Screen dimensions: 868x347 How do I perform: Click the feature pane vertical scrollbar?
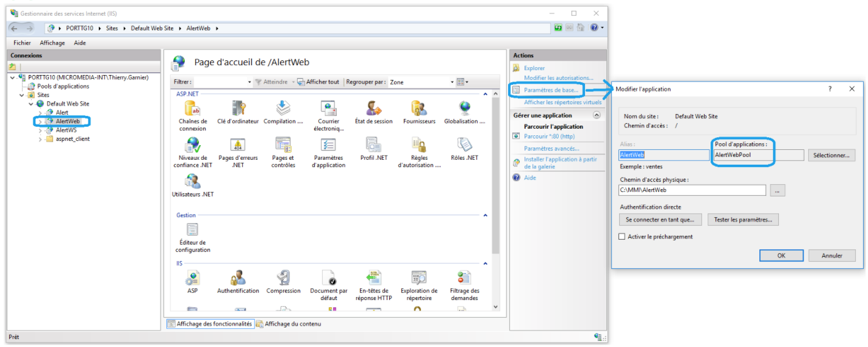495,183
